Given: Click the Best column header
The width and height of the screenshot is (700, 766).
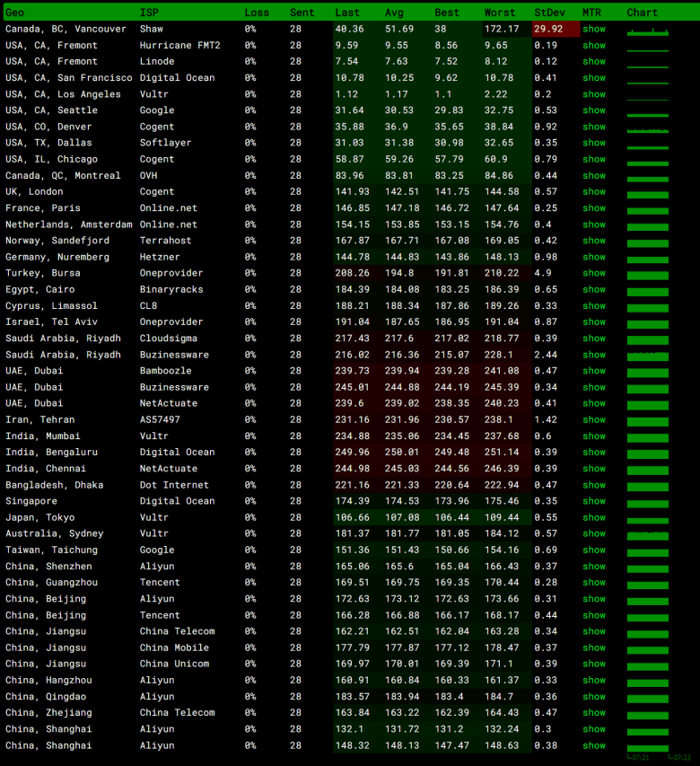Looking at the screenshot, I should point(447,13).
